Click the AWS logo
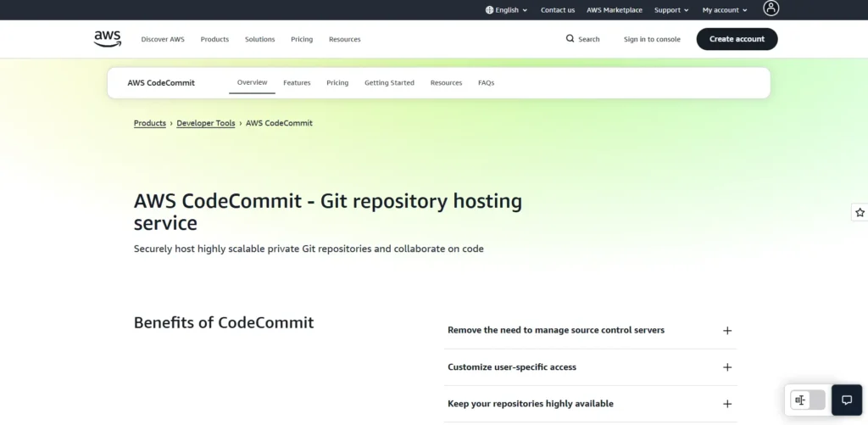This screenshot has height=425, width=868. (x=108, y=39)
